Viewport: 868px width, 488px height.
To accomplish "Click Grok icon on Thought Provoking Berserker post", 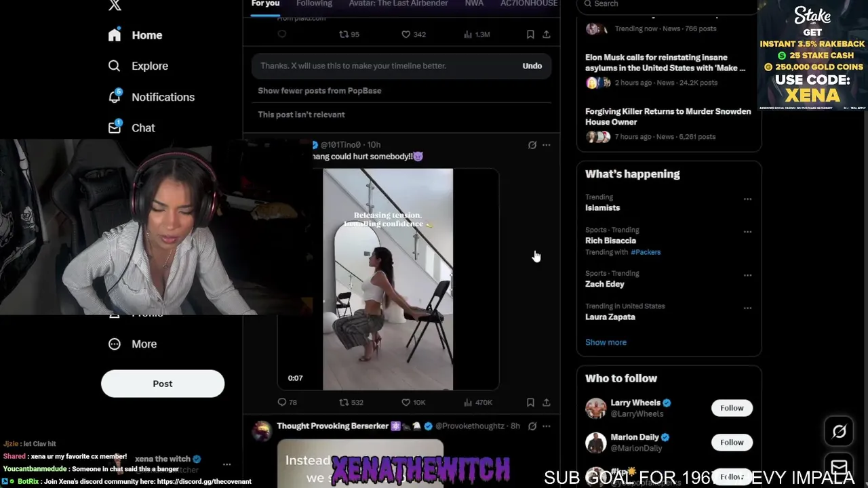I will tap(532, 426).
